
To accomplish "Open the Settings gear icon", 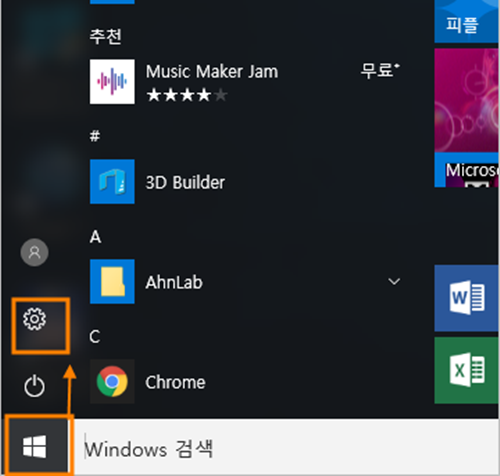I will point(34,319).
